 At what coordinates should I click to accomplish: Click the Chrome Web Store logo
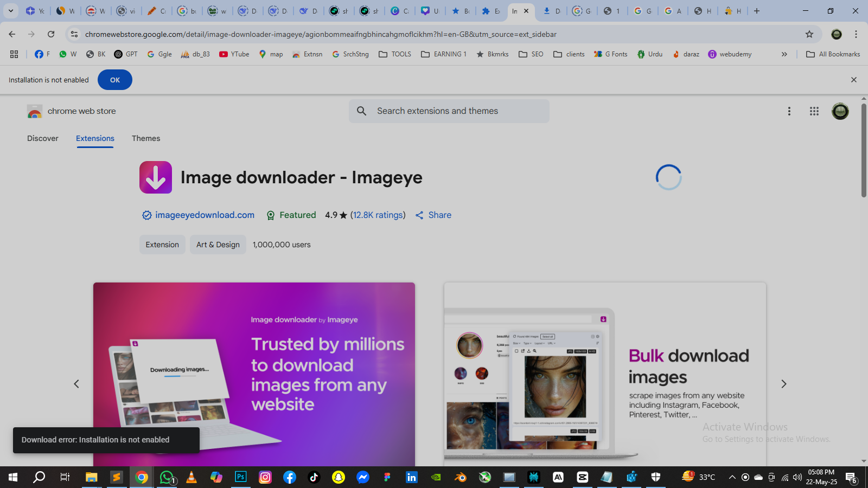[x=35, y=111]
